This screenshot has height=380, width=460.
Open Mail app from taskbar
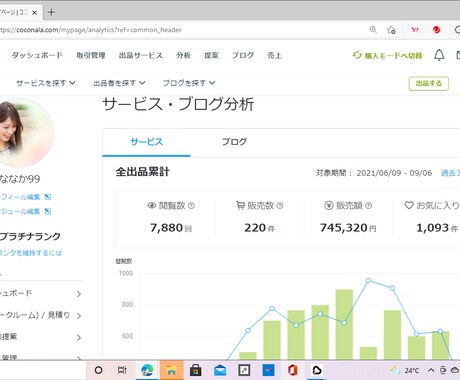pyautogui.click(x=220, y=370)
